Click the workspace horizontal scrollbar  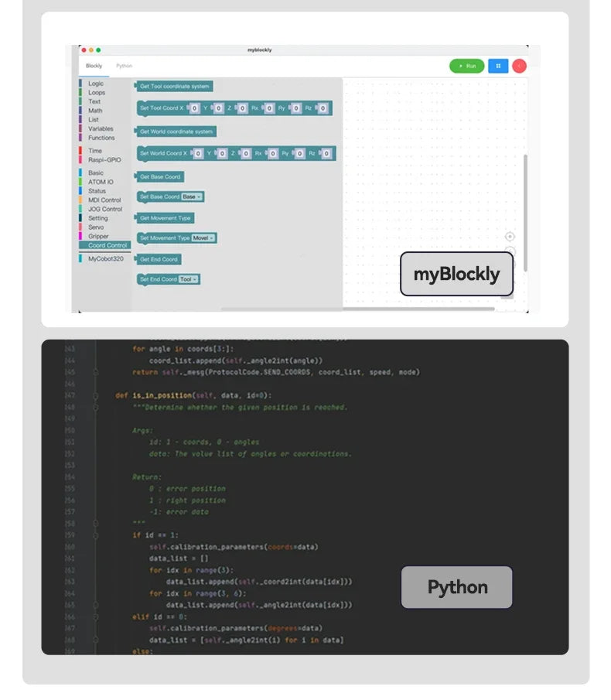click(x=357, y=309)
